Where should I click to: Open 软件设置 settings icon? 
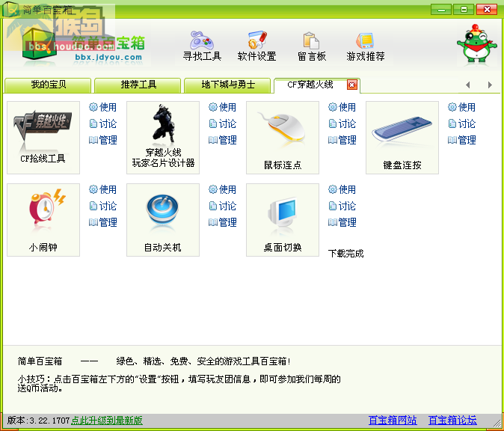pos(256,46)
